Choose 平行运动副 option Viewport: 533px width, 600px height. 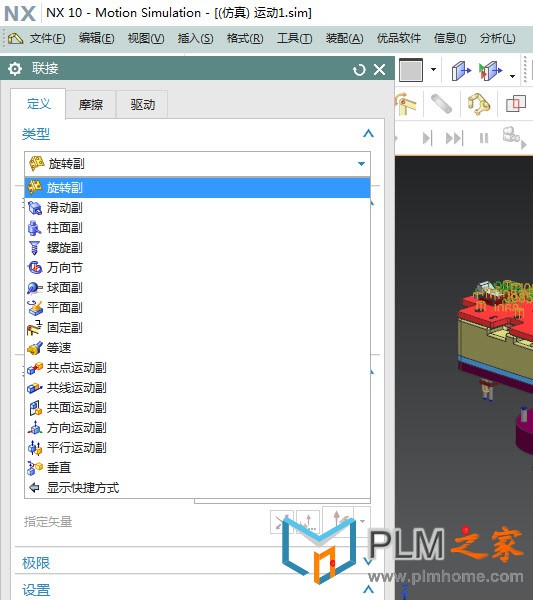pos(197,447)
